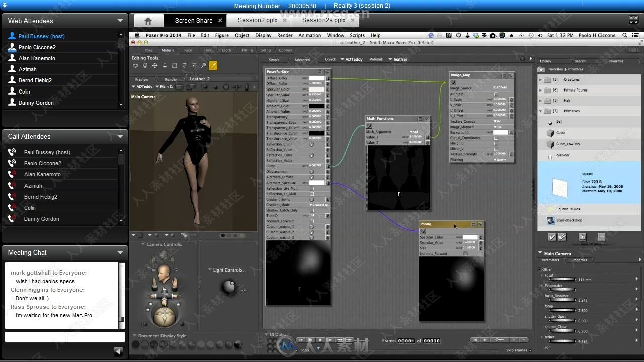
Task: Click the meeting chat message input field
Action: click(x=64, y=337)
